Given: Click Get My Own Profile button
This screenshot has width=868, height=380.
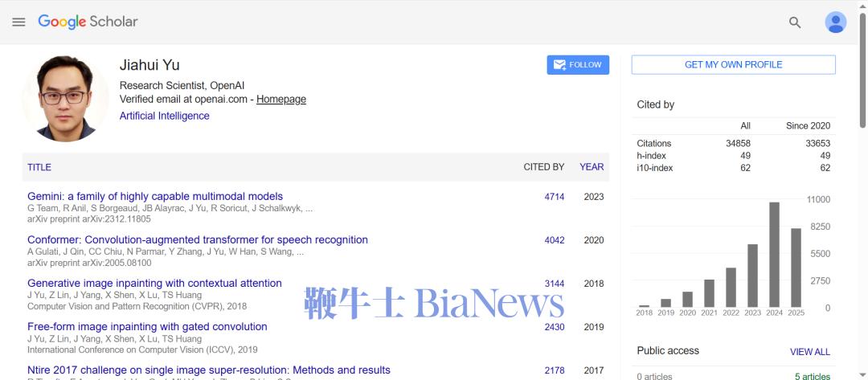Looking at the screenshot, I should (734, 65).
